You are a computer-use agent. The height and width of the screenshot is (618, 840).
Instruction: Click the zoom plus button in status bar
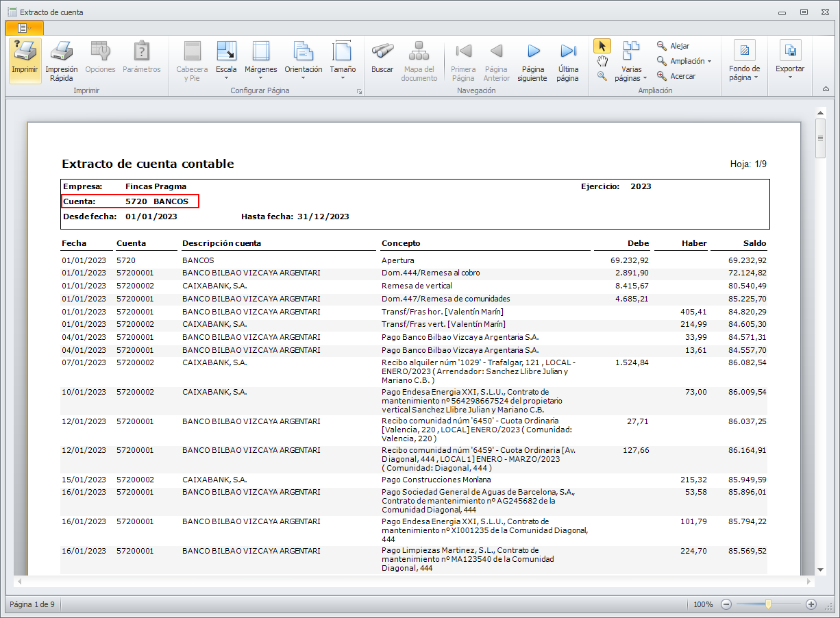click(811, 604)
